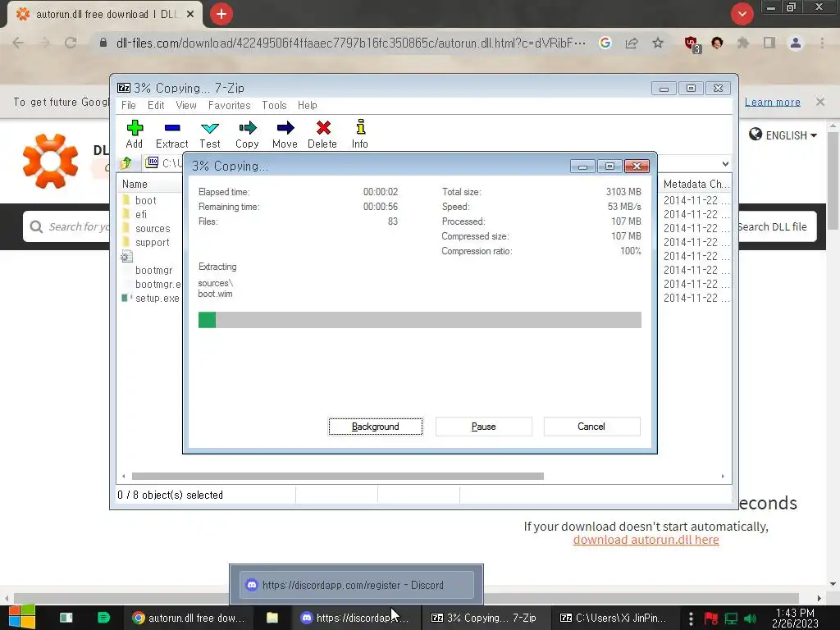Click the Add toolbar icon in 7-Zip
The width and height of the screenshot is (840, 630).
135,134
